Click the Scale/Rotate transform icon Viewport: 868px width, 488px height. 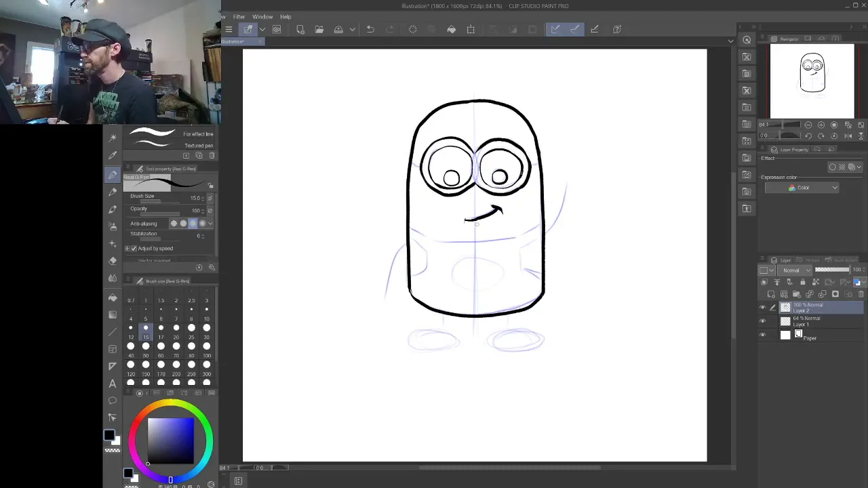tap(471, 29)
